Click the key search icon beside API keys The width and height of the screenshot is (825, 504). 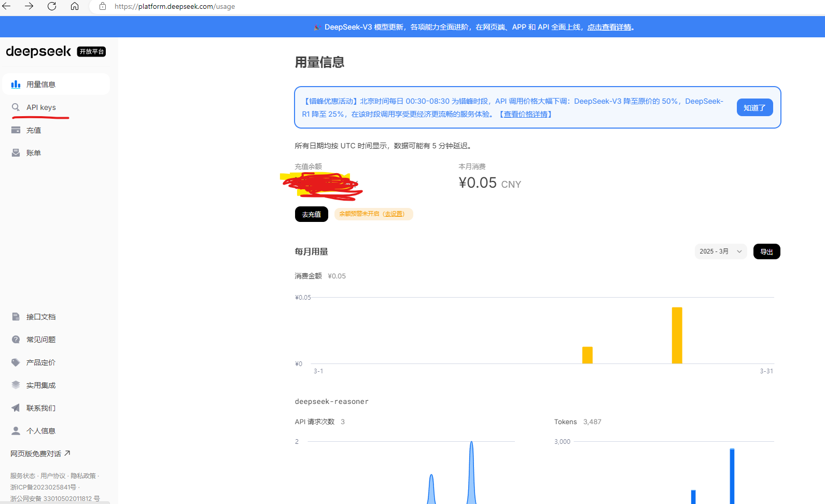pyautogui.click(x=16, y=107)
